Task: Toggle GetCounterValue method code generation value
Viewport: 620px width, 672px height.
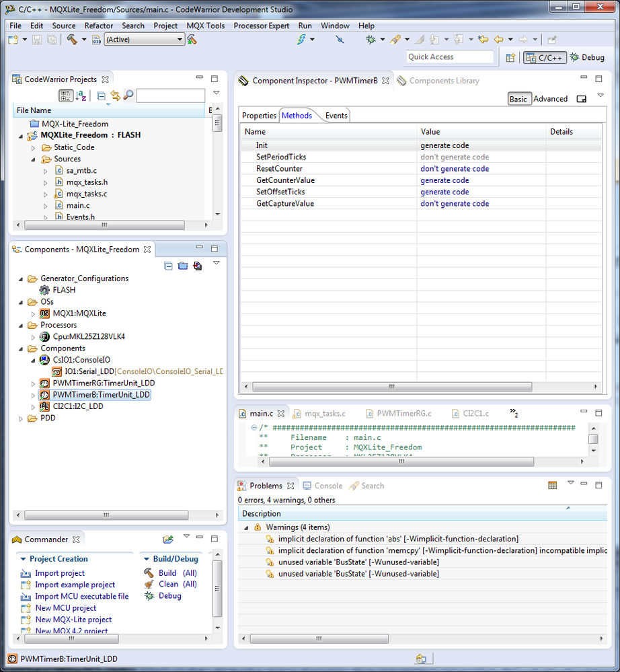Action: [x=444, y=180]
